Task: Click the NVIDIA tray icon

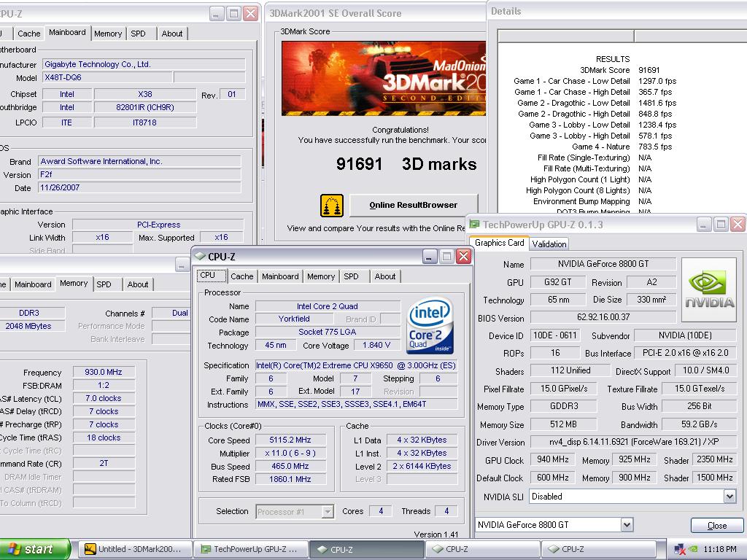Action: click(x=693, y=550)
